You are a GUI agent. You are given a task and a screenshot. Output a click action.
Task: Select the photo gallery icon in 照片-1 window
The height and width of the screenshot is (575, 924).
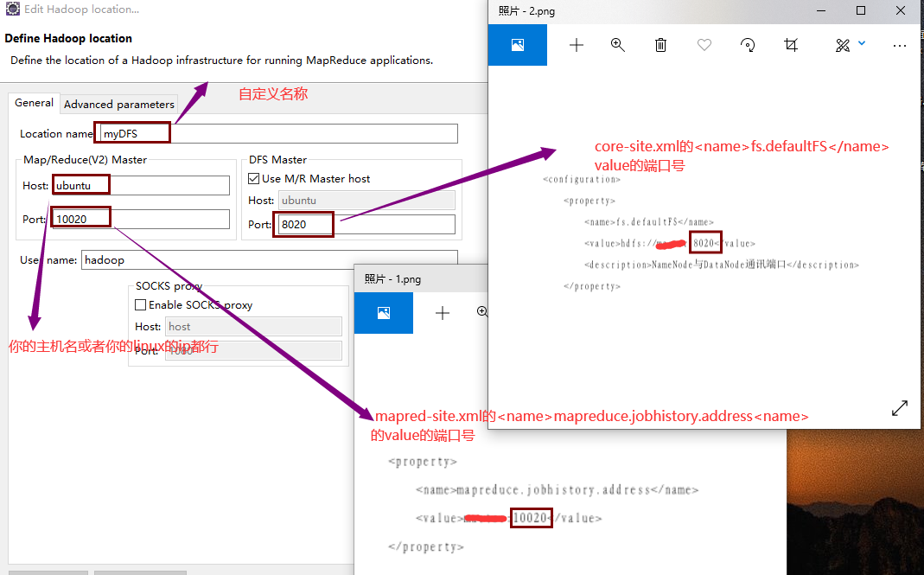pos(383,312)
